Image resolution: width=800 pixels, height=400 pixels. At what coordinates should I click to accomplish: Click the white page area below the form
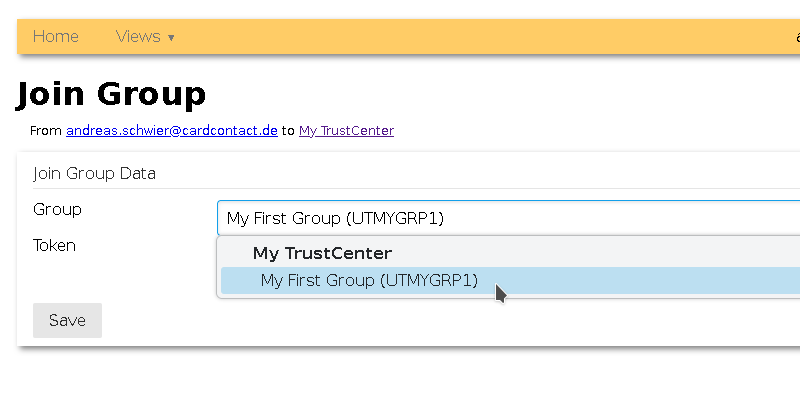[x=400, y=375]
